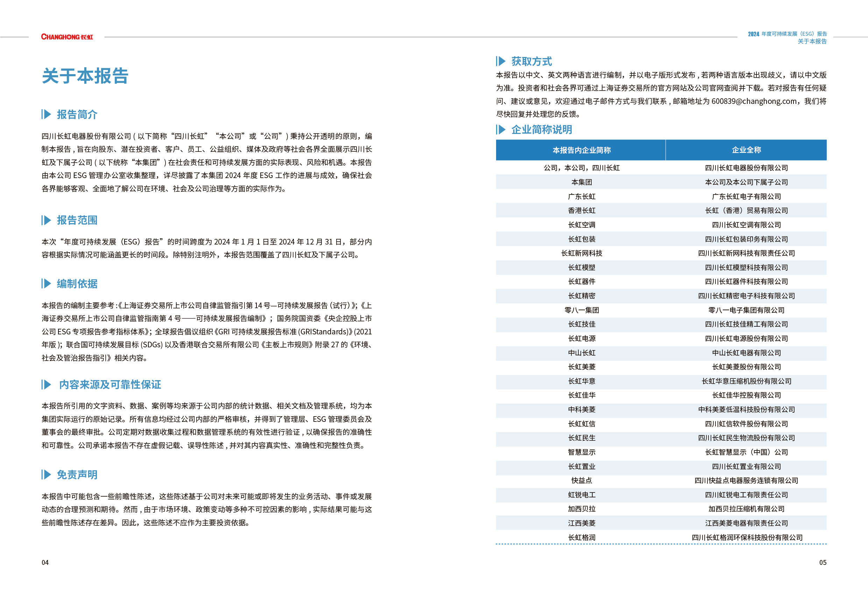
Task: Click the cell 长虹电源
Action: point(581,338)
